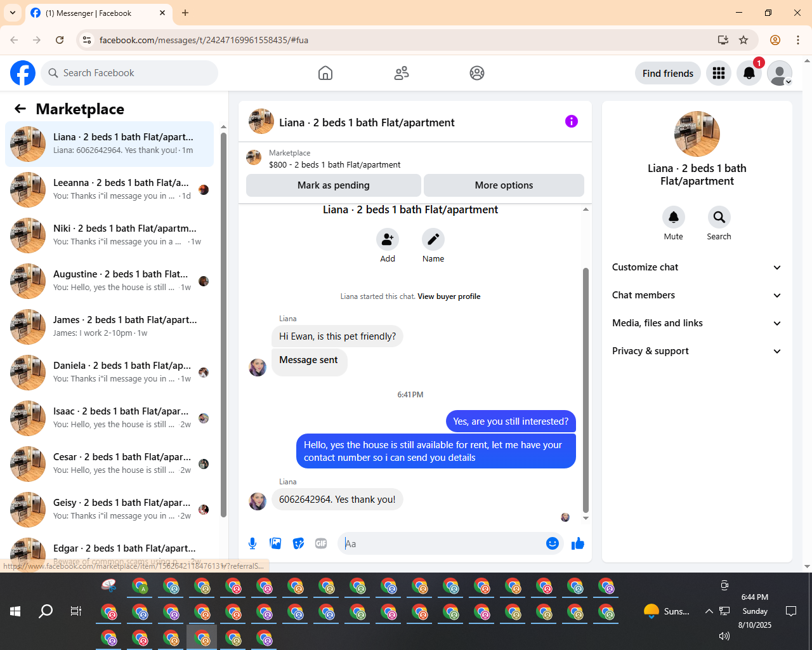Add people to the chat

tap(388, 239)
